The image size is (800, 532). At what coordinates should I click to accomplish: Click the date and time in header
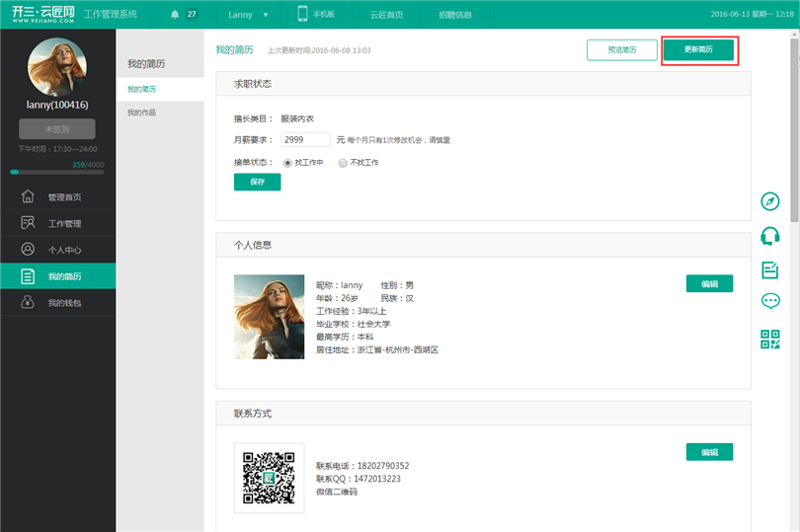[x=752, y=14]
